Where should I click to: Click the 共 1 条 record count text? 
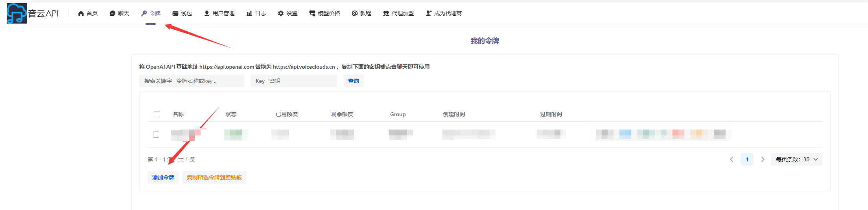pos(187,159)
